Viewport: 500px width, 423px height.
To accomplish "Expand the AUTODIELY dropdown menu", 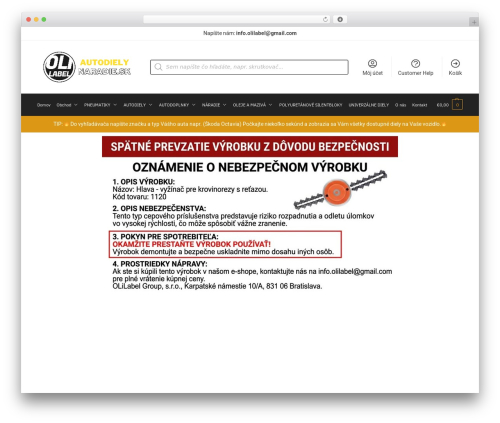I will point(138,105).
